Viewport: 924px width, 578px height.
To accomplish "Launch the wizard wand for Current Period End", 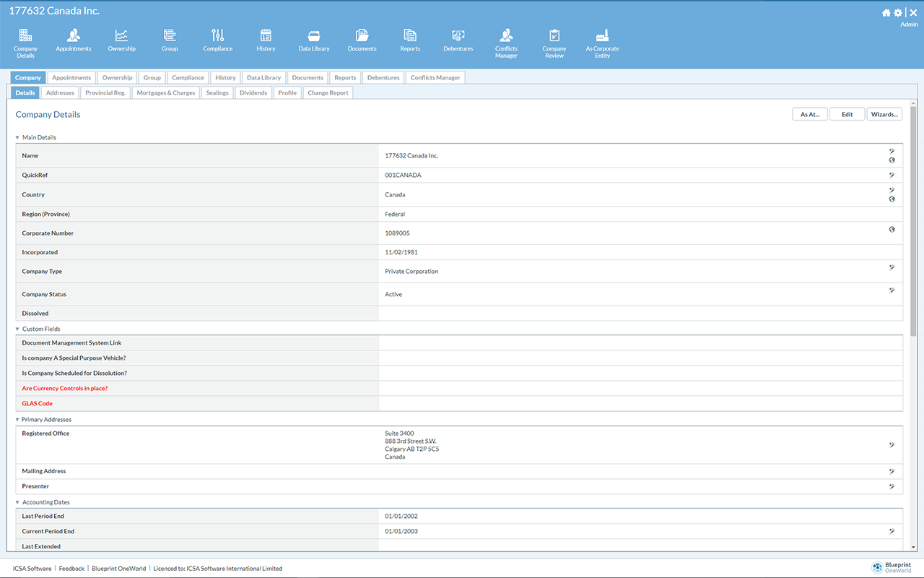I will pos(892,531).
